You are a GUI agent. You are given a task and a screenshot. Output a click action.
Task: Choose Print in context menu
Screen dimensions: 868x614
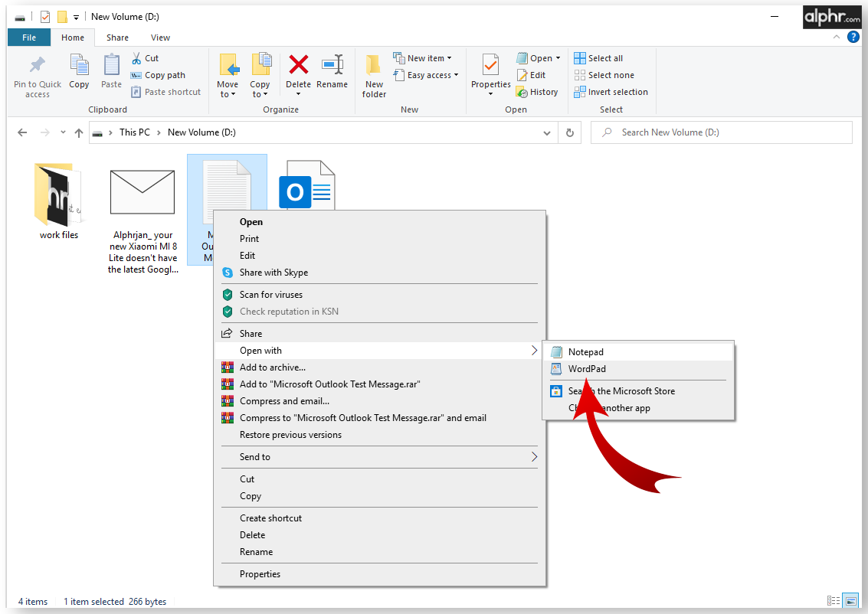coord(379,238)
